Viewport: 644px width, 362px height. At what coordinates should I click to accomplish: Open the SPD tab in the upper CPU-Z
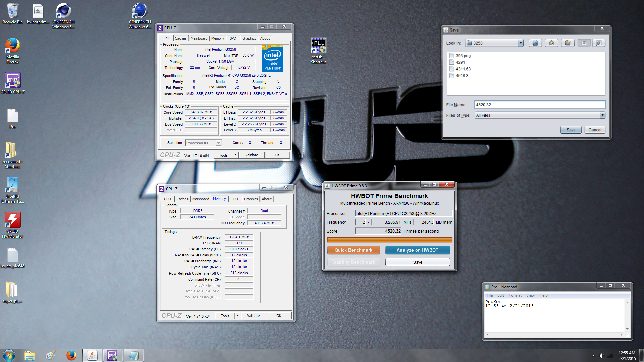click(x=233, y=38)
